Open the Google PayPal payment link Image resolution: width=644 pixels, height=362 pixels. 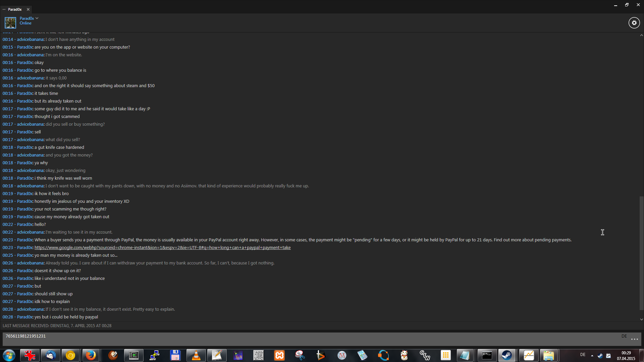(x=162, y=248)
